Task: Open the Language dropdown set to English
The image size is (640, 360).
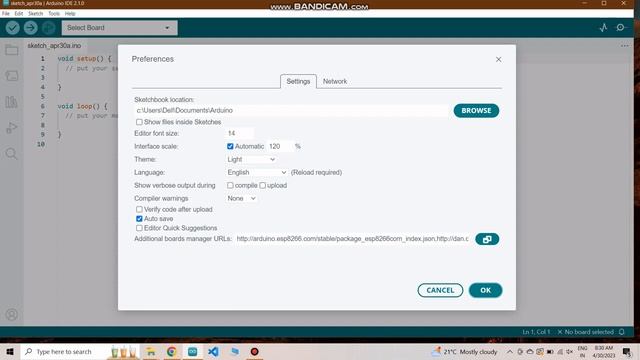Action: 257,172
